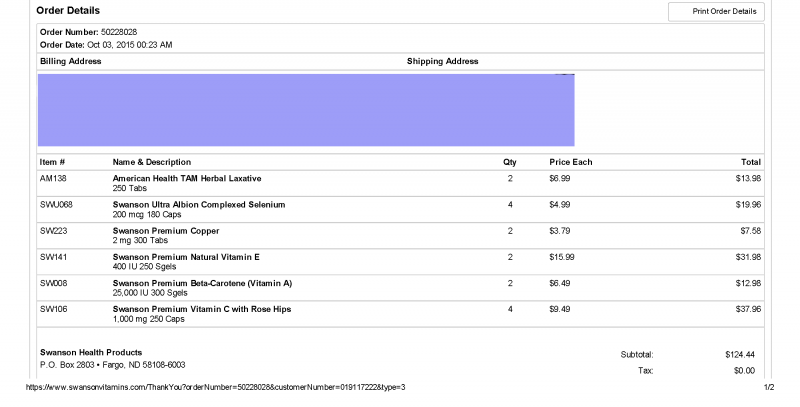Select item number AM138
This screenshot has height=407, width=800.
point(53,179)
